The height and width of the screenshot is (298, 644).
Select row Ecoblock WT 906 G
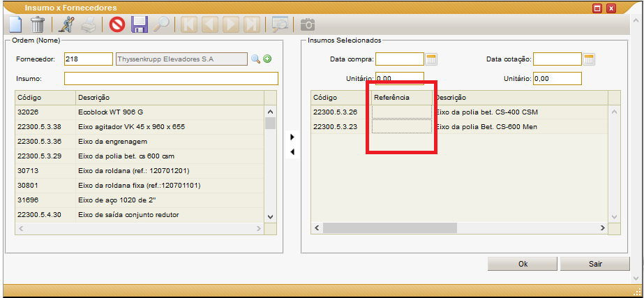coord(140,112)
